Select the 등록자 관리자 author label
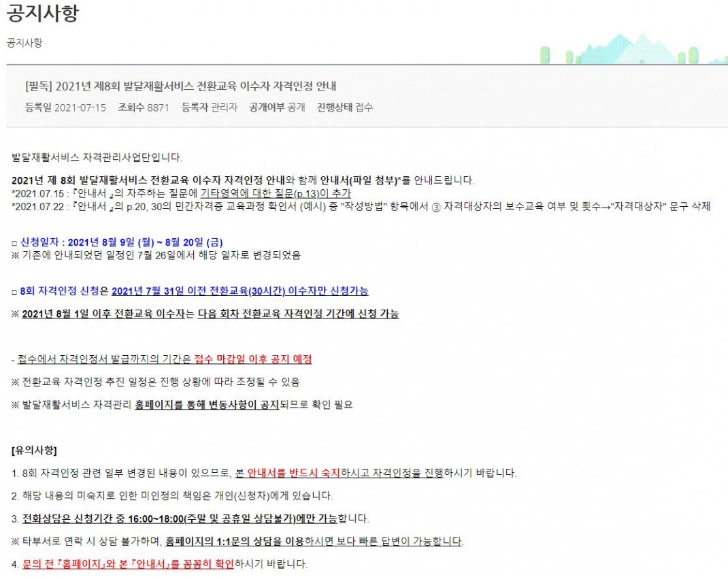The width and height of the screenshot is (728, 577). 209,108
